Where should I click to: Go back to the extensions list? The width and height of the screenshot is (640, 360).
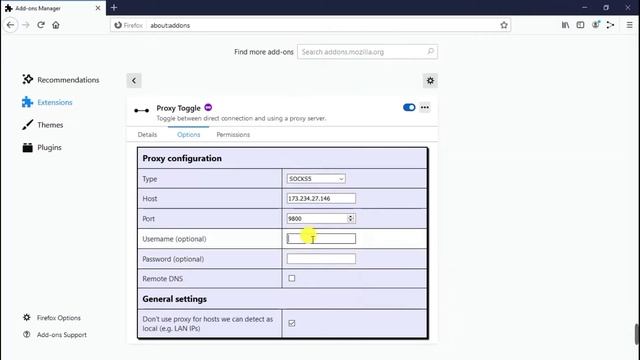point(134,81)
